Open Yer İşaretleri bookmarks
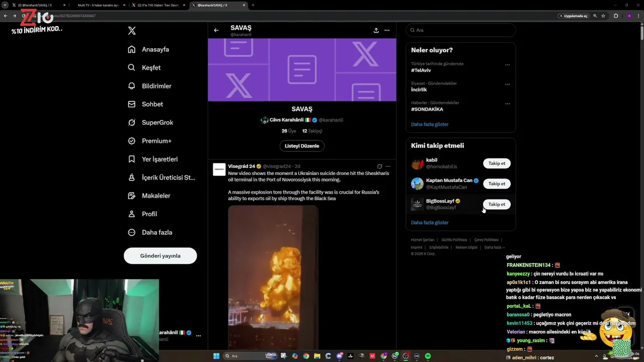Screen dimensions: 644x362 153,159
